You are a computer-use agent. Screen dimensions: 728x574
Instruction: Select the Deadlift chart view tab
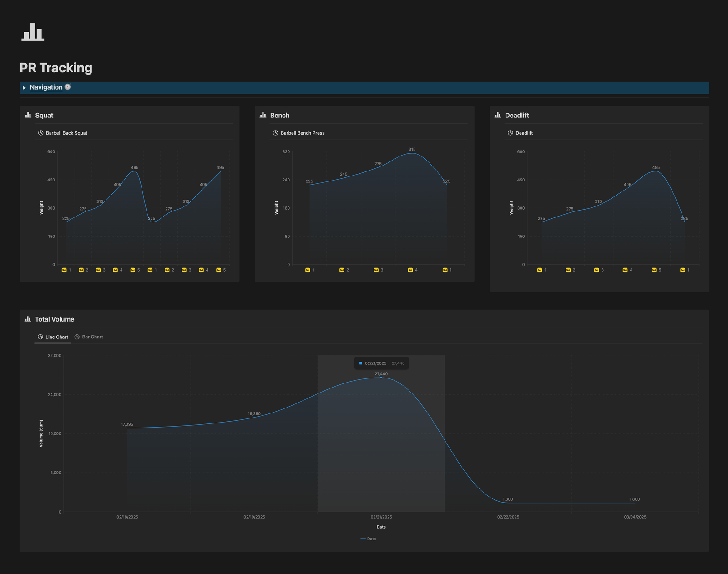521,133
